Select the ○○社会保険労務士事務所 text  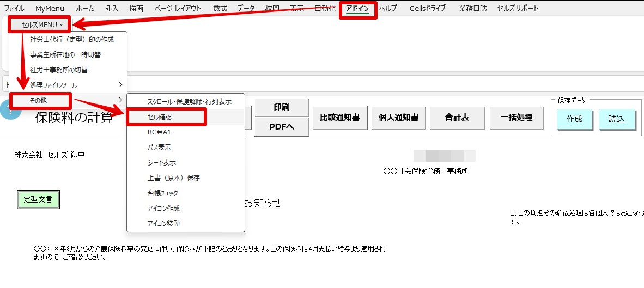tap(426, 171)
